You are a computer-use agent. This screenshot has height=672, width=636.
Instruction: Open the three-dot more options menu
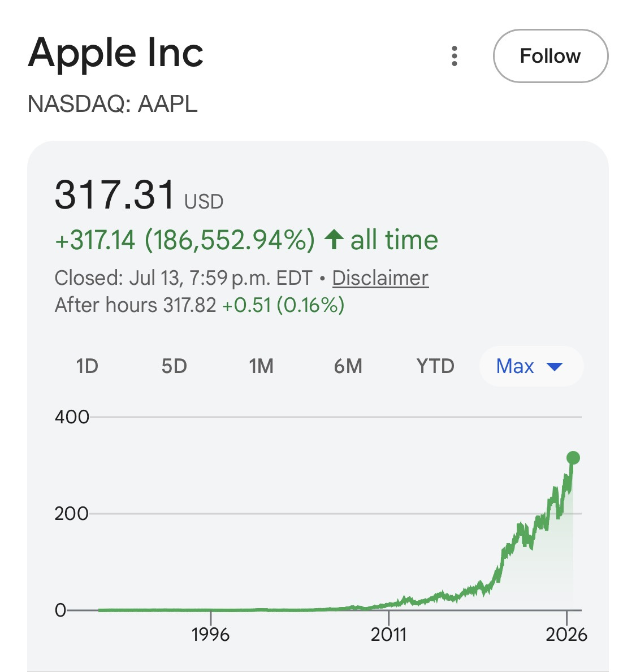click(455, 56)
